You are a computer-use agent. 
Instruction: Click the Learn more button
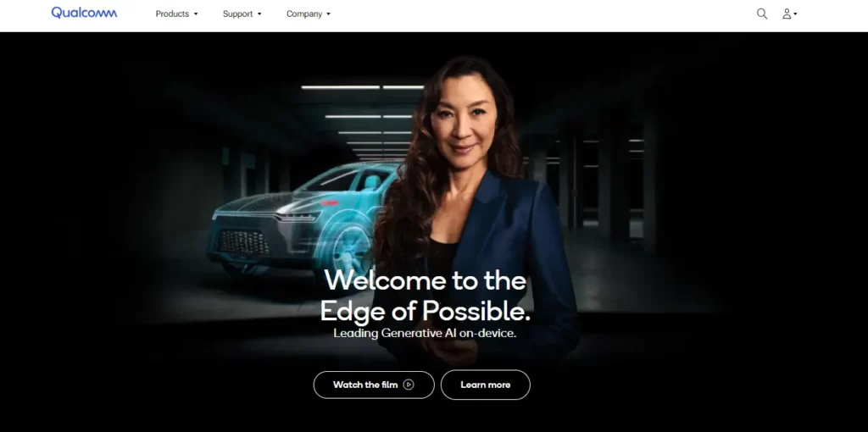pyautogui.click(x=486, y=385)
